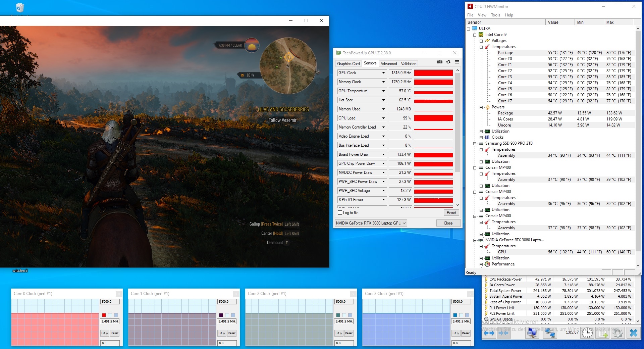Image resolution: width=644 pixels, height=349 pixels.
Task: Collapse the Samsung SSD 980 PRO 2TB node
Action: click(475, 144)
